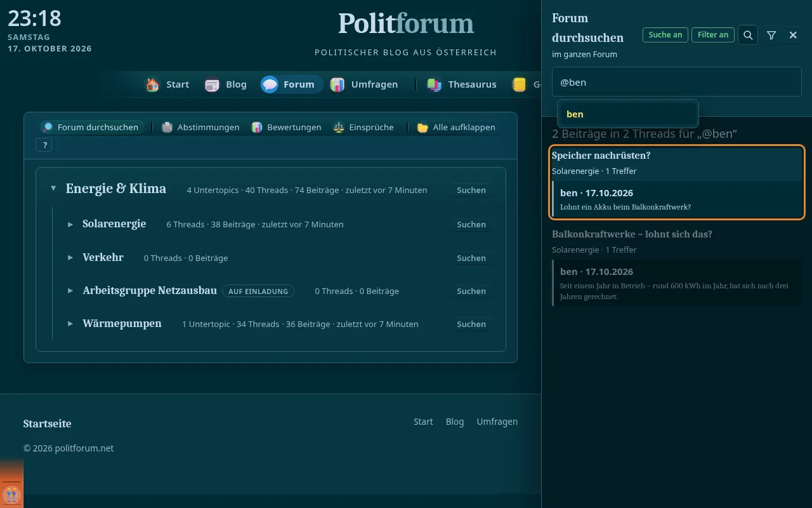Click the newspaper icon beside Blog

(212, 84)
